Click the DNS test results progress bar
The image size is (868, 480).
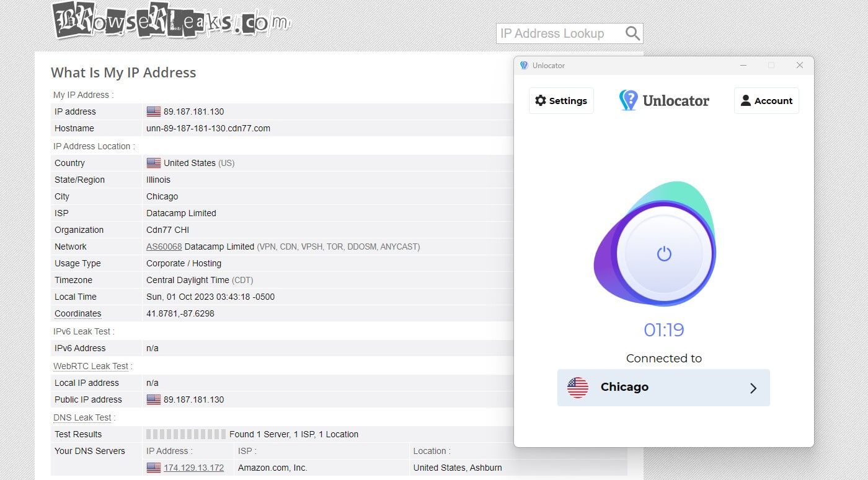pos(186,434)
